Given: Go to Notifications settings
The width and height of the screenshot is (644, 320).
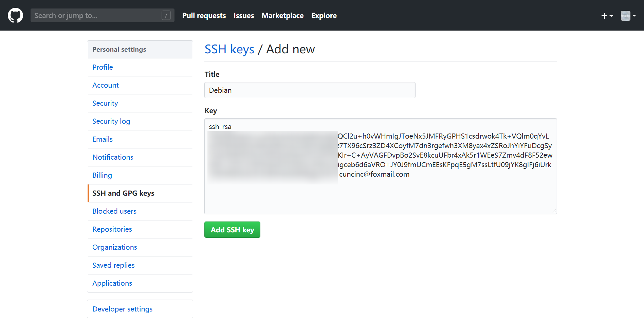Looking at the screenshot, I should [113, 157].
